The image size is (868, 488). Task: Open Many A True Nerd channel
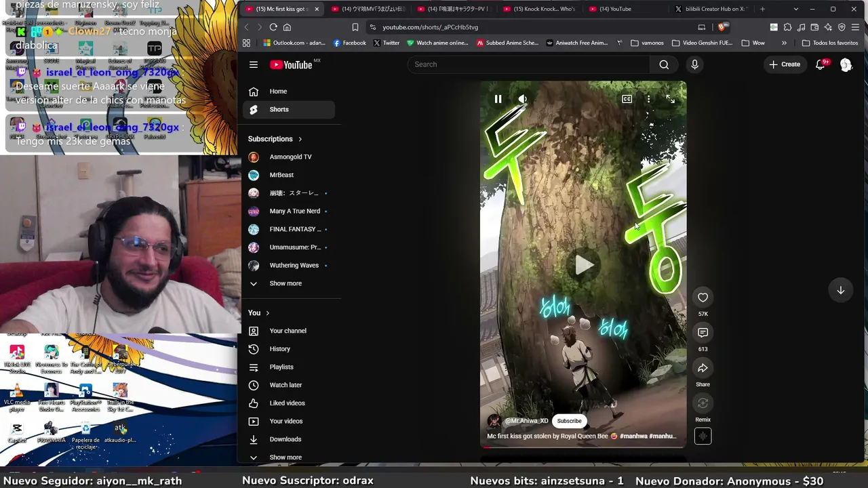coord(289,211)
